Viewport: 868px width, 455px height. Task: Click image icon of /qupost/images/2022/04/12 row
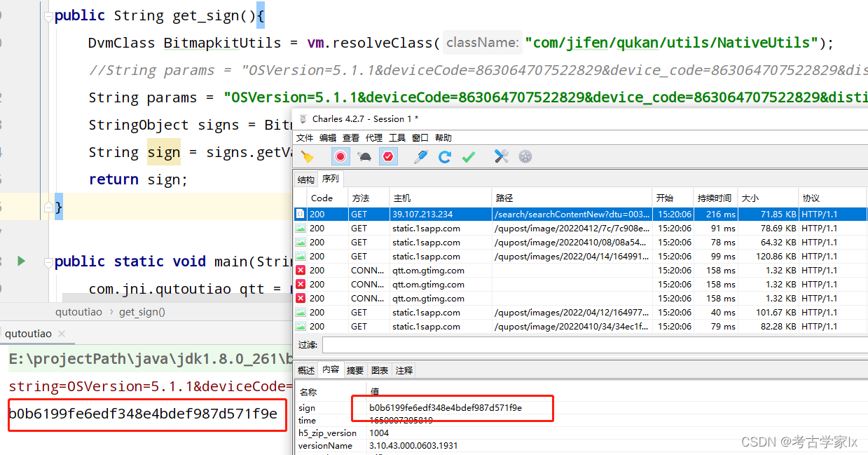(301, 312)
